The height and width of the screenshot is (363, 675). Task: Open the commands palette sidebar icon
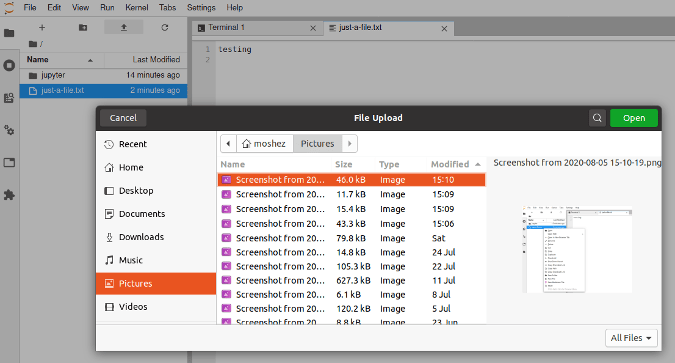[9, 98]
